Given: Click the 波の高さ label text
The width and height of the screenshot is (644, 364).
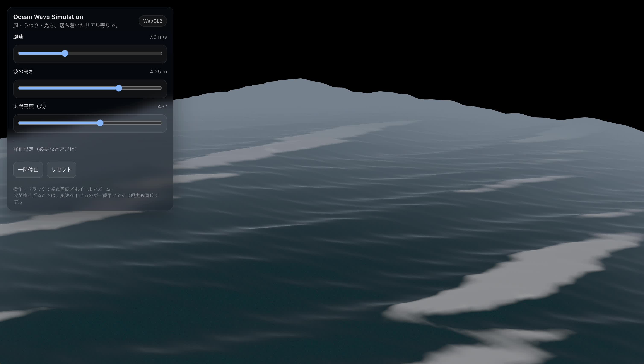Looking at the screenshot, I should [23, 71].
